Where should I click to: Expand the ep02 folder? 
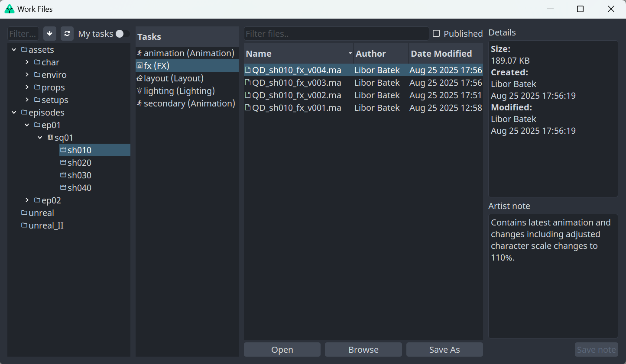[27, 200]
